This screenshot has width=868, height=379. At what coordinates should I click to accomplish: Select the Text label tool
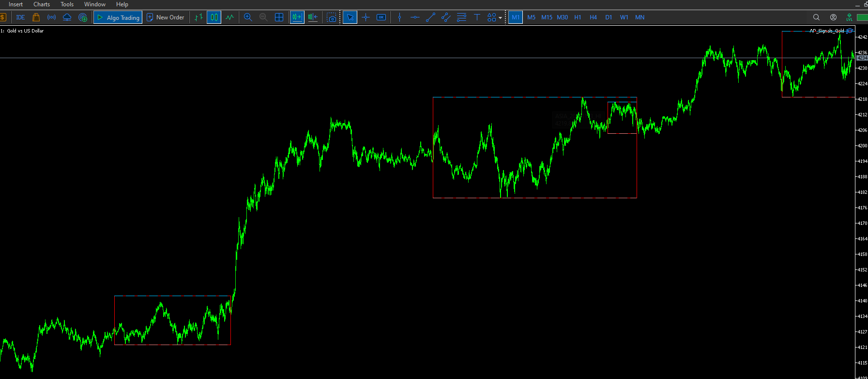(477, 17)
